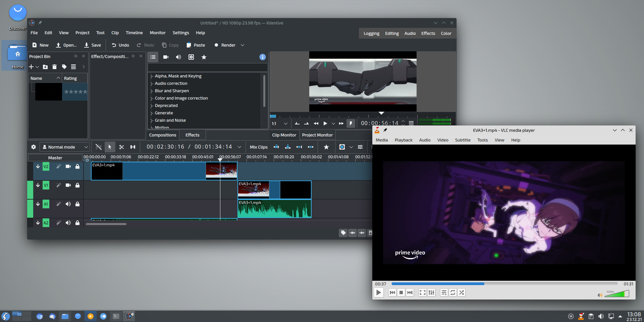Open the play options arrow in monitor
Viewport: 644px width, 322px height.
[x=333, y=123]
